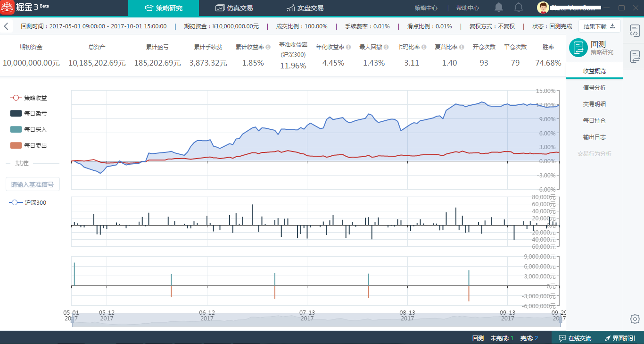Click the 每日卖出 orange color swatch
Screen dimensions: 644x344
(x=17, y=145)
